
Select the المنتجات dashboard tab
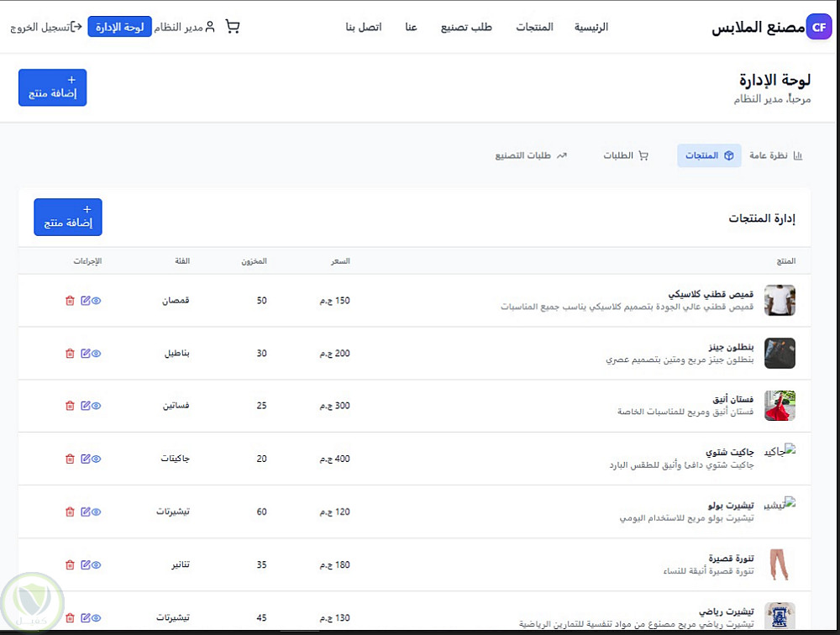709,155
